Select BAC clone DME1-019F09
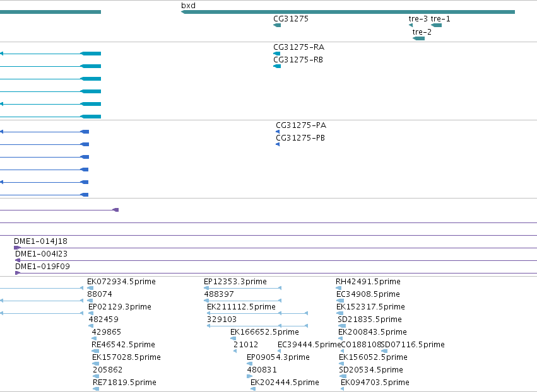 coord(42,267)
